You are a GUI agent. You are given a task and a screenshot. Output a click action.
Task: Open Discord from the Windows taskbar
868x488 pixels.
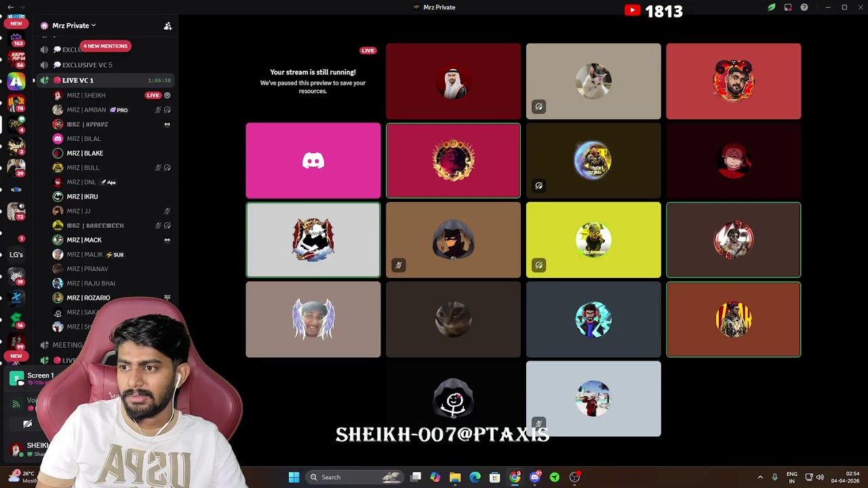coord(535,477)
